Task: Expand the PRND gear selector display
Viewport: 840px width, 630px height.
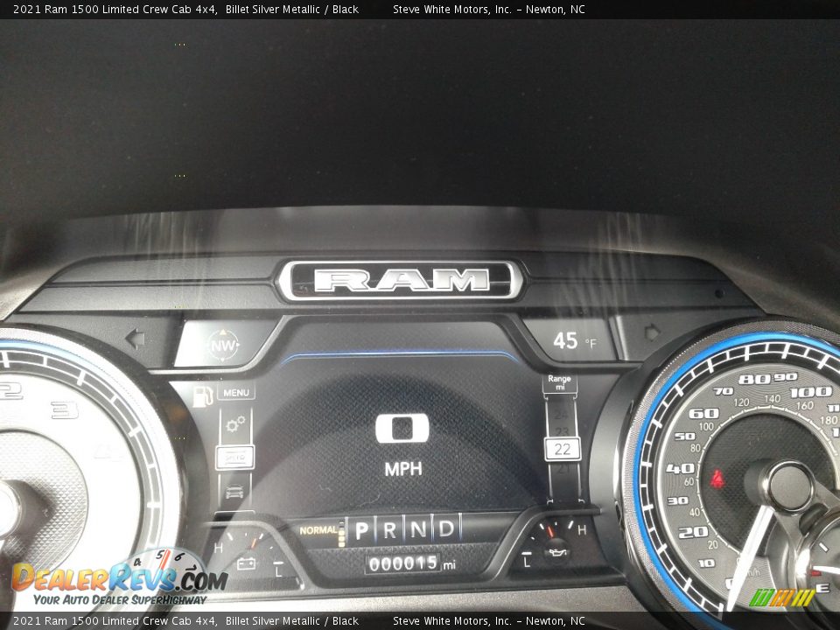Action: point(408,528)
